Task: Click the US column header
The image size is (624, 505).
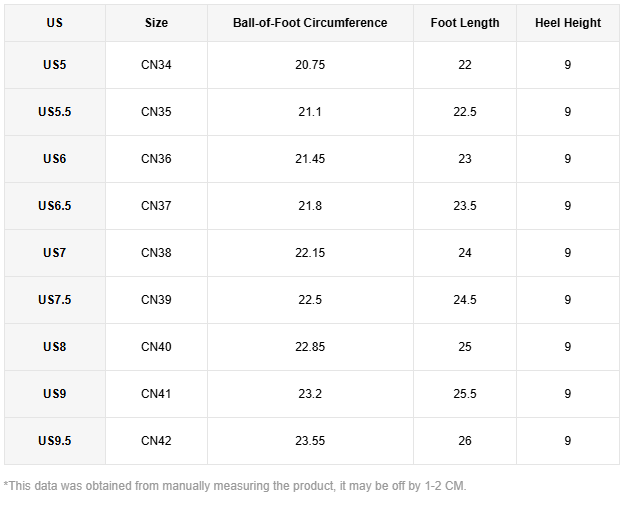Action: (55, 23)
